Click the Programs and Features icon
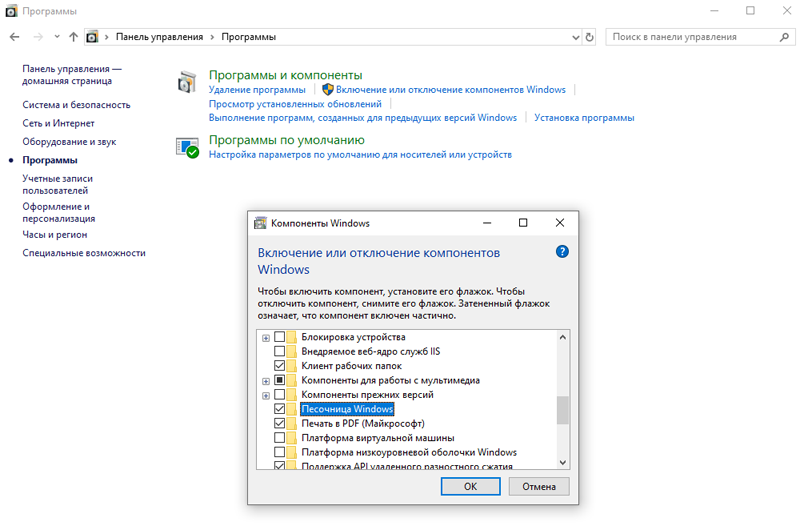This screenshot has width=800, height=526. pyautogui.click(x=188, y=82)
